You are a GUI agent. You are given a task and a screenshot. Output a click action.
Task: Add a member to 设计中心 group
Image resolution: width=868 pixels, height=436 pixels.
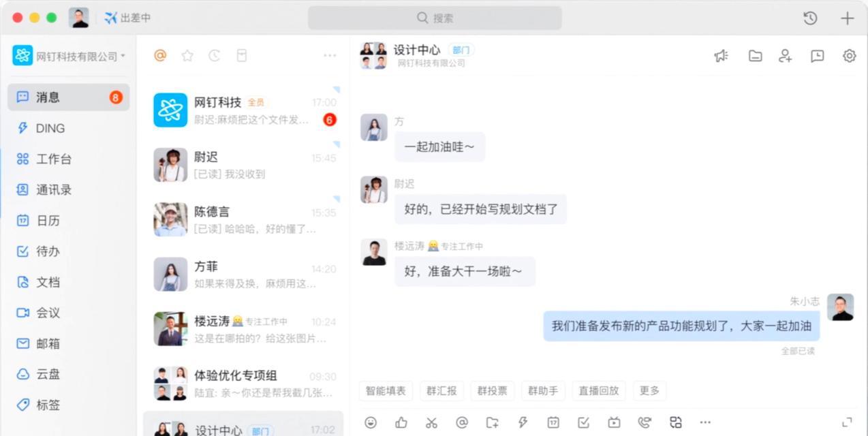(786, 56)
